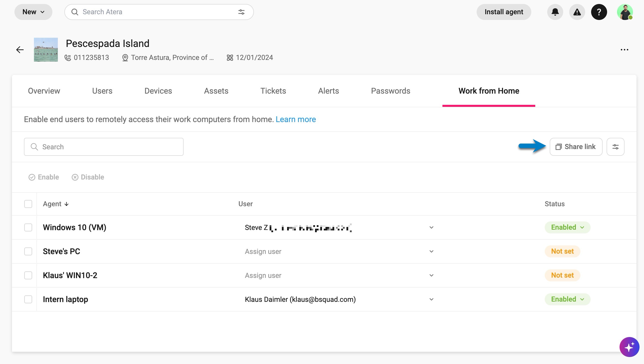Screen dimensions: 644x364
Task: Focus the Work from Home Search field
Action: pyautogui.click(x=104, y=147)
